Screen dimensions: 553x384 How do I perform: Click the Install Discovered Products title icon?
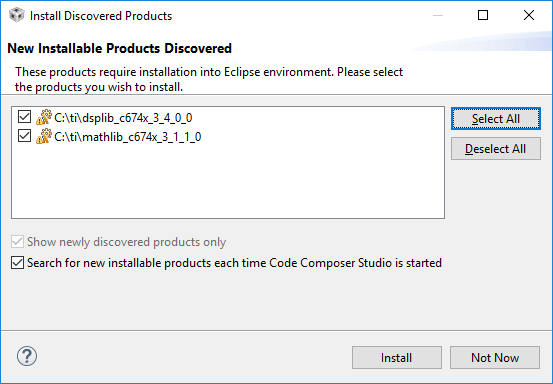(x=17, y=15)
